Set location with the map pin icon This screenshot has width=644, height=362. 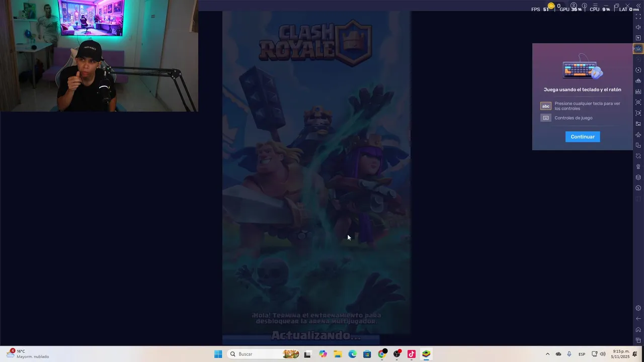(638, 167)
